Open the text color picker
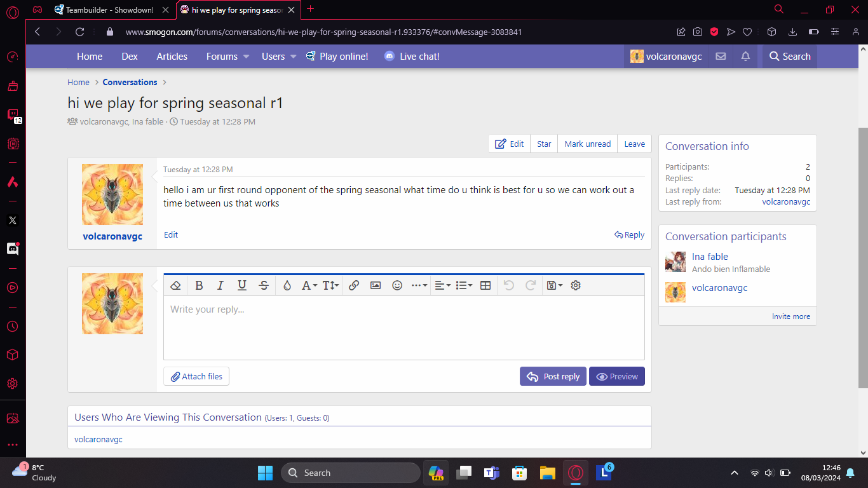This screenshot has height=488, width=868. pyautogui.click(x=287, y=286)
